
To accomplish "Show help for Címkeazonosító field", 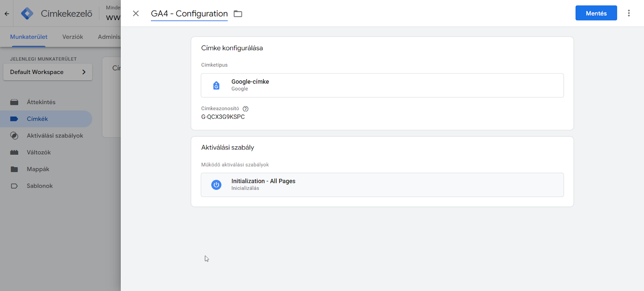I will coord(246,109).
